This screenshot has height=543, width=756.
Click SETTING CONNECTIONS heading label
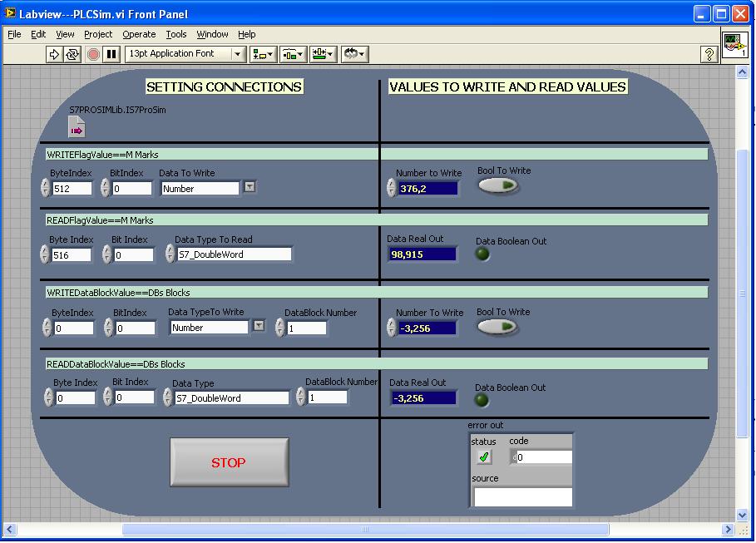[225, 86]
